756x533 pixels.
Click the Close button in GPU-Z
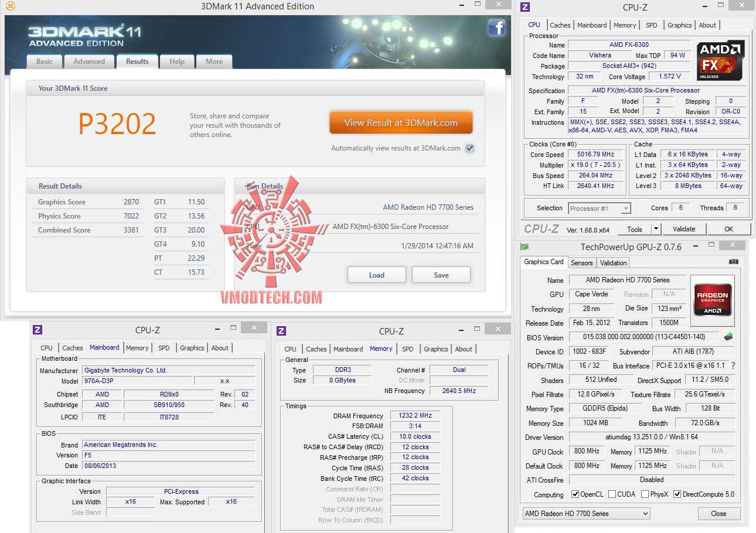click(x=718, y=514)
